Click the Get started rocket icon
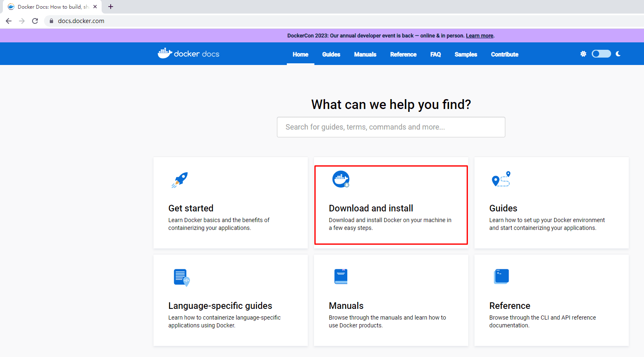This screenshot has width=644, height=357. [x=180, y=180]
